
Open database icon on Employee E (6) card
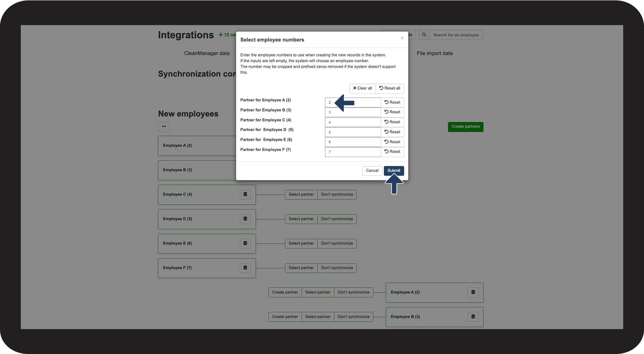[245, 244]
